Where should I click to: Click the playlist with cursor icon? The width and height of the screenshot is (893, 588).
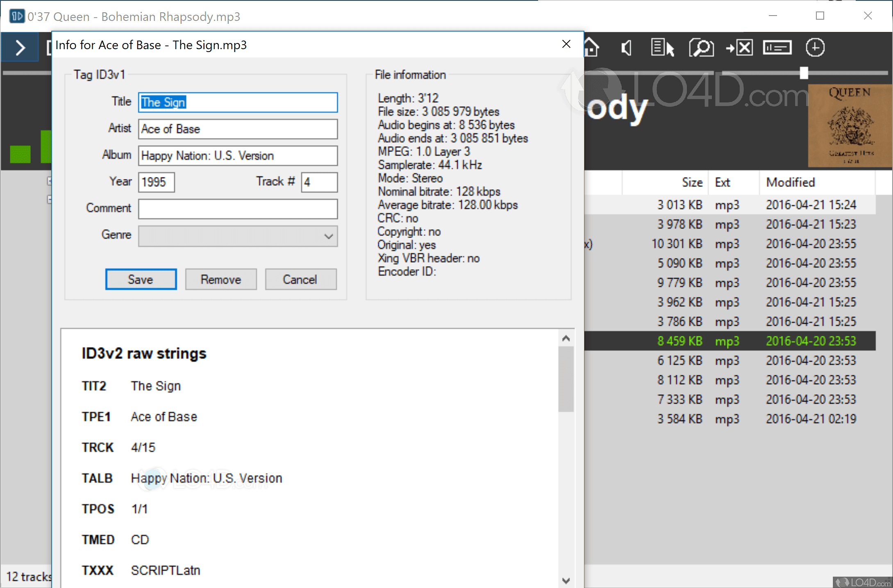pyautogui.click(x=662, y=48)
